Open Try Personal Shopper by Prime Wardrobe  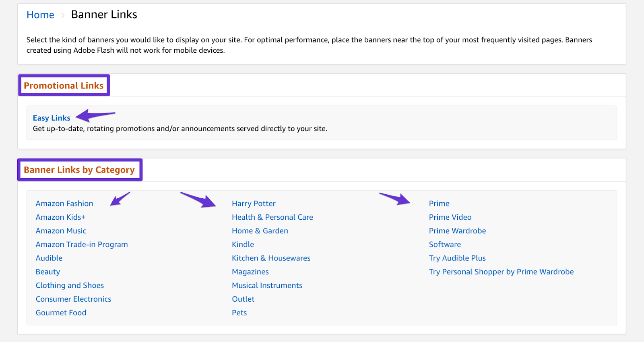[x=502, y=272]
